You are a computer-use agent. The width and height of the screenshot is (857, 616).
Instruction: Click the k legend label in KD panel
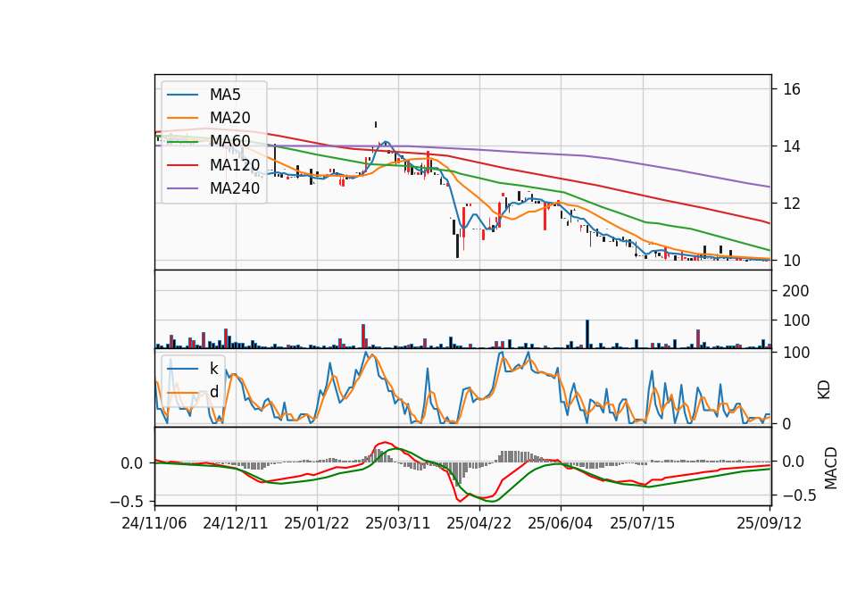tap(213, 369)
